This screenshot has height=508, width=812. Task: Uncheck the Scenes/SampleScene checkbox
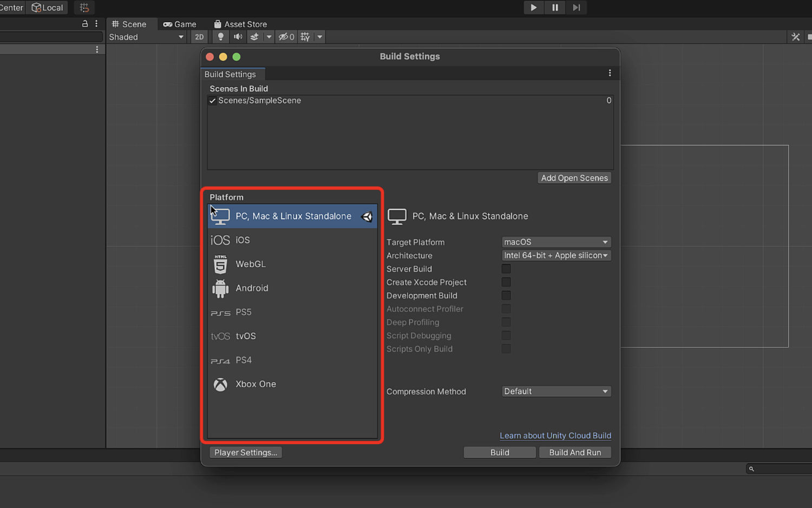pyautogui.click(x=212, y=101)
